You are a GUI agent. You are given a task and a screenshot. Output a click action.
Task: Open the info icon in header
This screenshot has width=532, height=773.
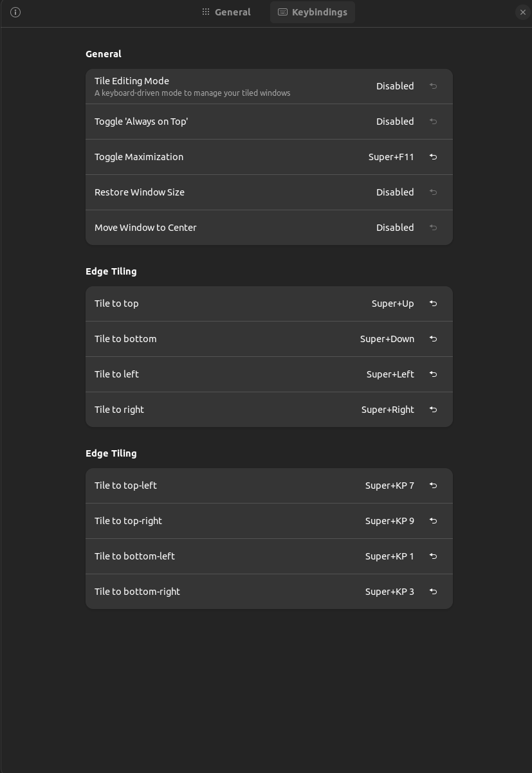tap(15, 12)
